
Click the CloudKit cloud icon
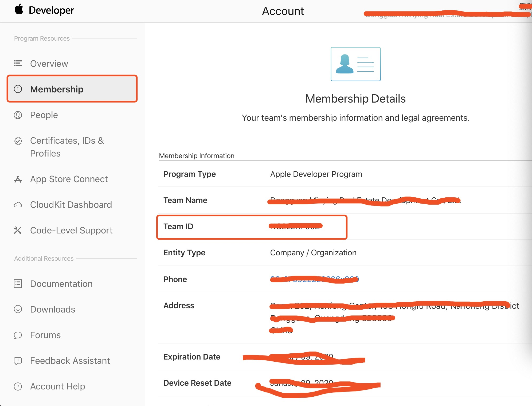18,205
